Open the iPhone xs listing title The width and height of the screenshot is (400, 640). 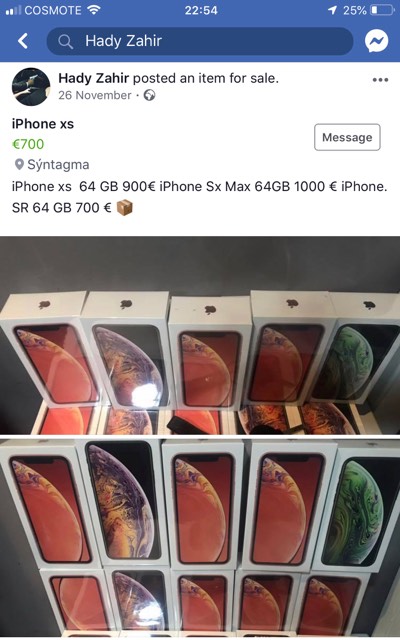(x=43, y=124)
